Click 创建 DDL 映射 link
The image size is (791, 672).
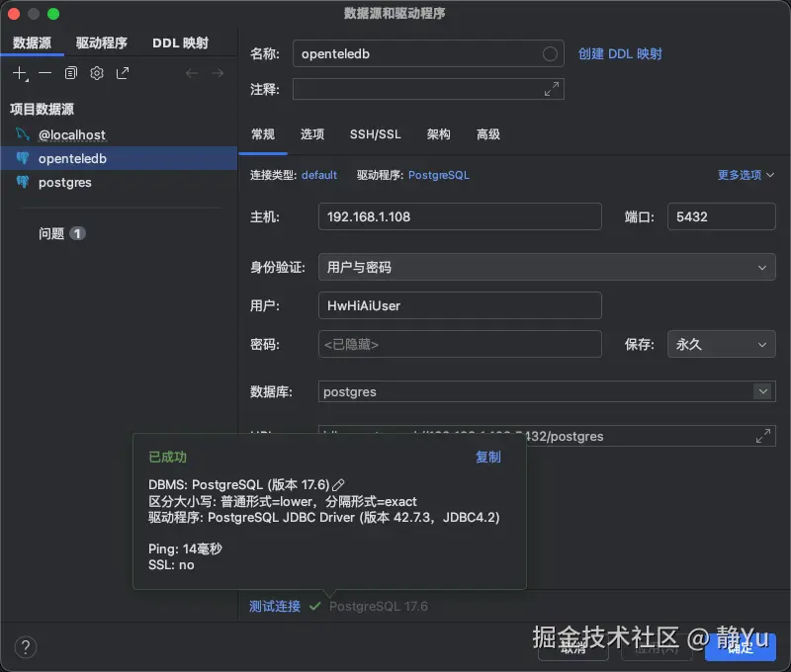tap(620, 54)
